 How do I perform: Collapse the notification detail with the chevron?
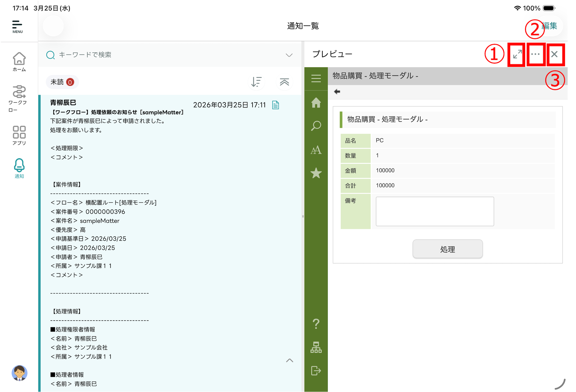pos(289,361)
